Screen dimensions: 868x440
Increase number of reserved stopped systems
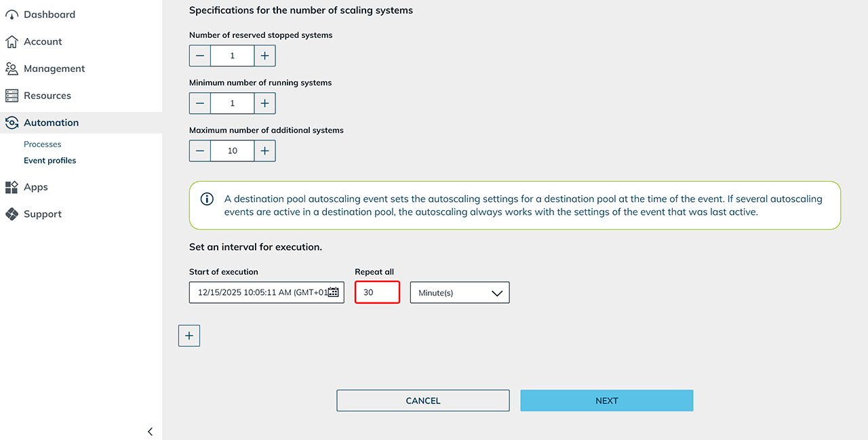(x=264, y=56)
